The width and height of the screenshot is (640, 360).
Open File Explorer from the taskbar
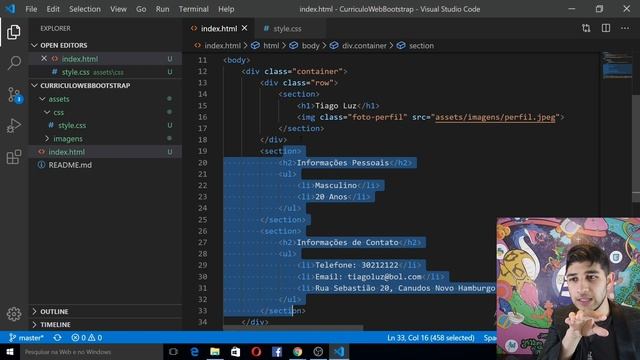click(x=215, y=351)
